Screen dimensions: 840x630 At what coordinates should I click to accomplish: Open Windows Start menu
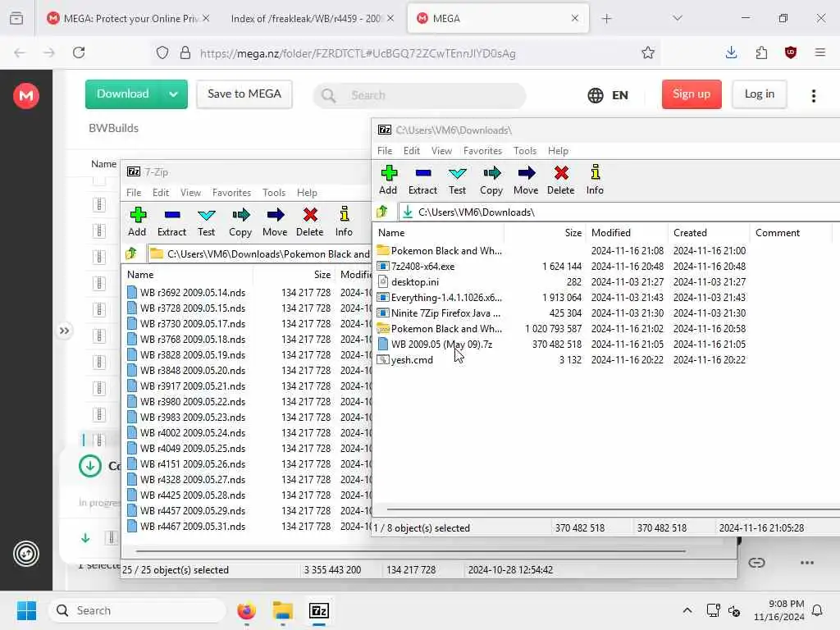coord(26,610)
